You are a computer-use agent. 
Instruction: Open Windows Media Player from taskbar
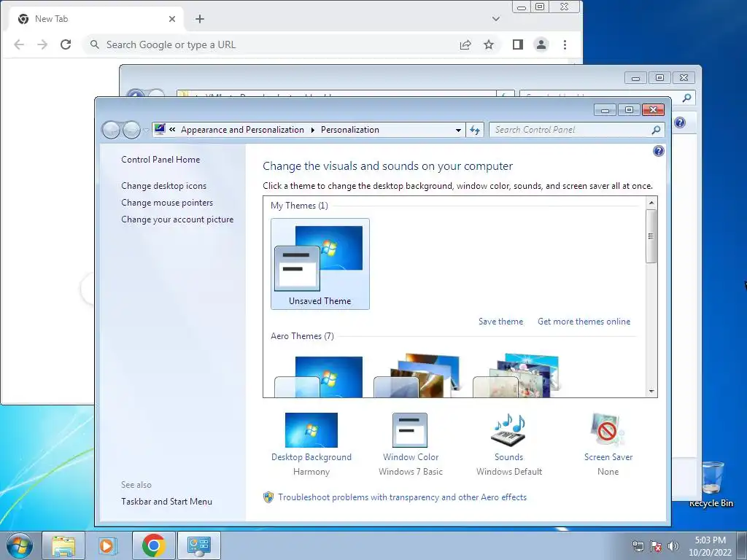click(x=108, y=545)
